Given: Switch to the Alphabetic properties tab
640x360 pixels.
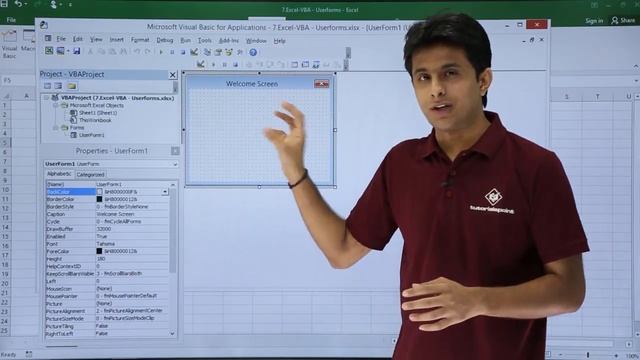Looking at the screenshot, I should pos(59,174).
